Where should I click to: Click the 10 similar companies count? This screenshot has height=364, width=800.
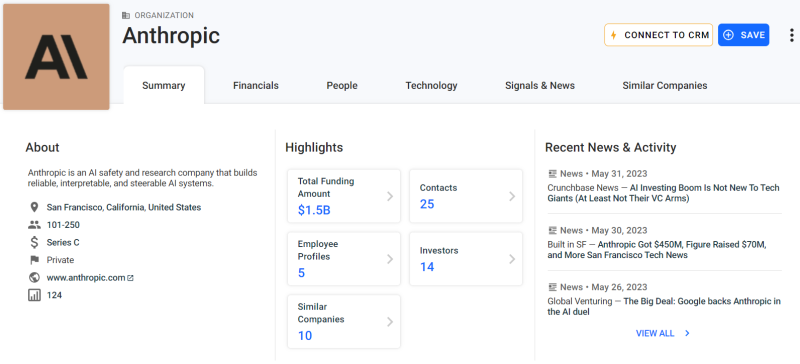point(305,336)
